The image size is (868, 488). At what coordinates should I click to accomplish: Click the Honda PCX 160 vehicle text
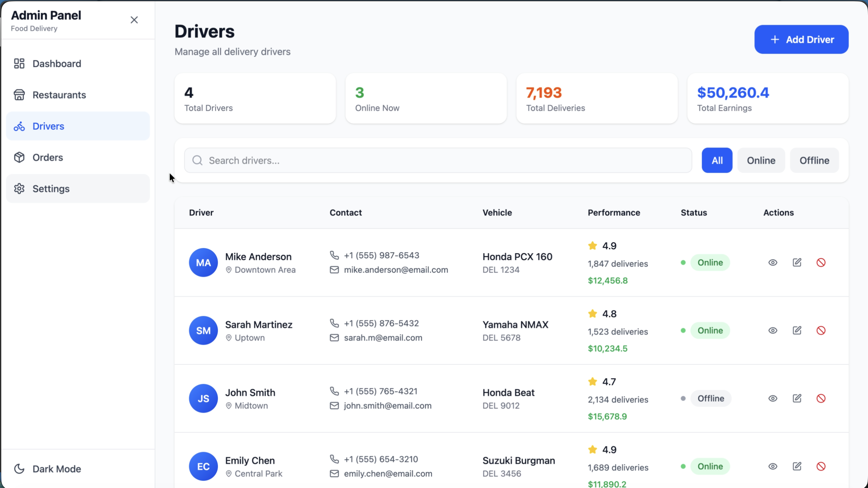(x=517, y=257)
